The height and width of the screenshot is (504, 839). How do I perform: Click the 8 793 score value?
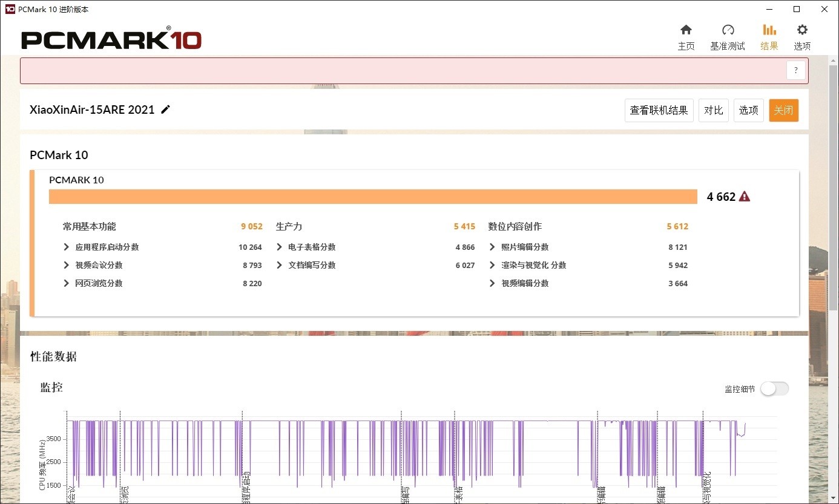click(252, 265)
